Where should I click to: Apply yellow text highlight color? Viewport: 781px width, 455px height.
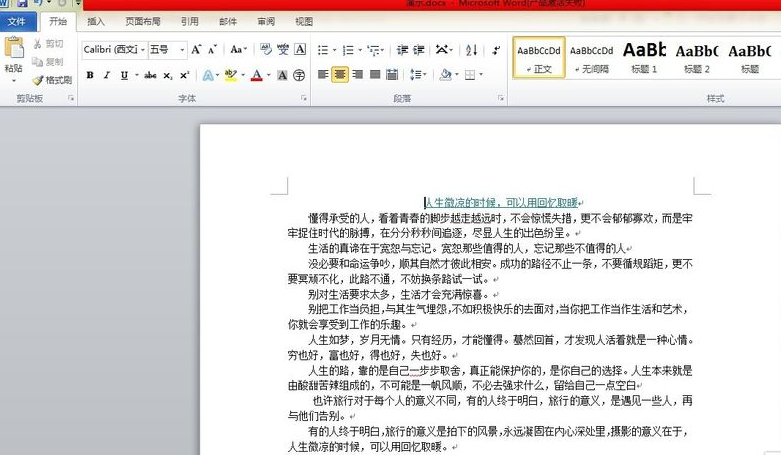point(230,75)
